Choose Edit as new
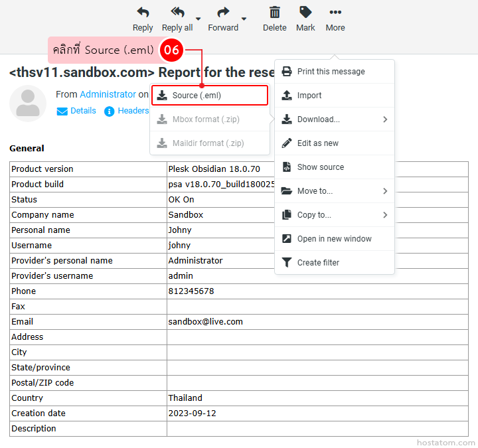The width and height of the screenshot is (478, 448). point(317,143)
